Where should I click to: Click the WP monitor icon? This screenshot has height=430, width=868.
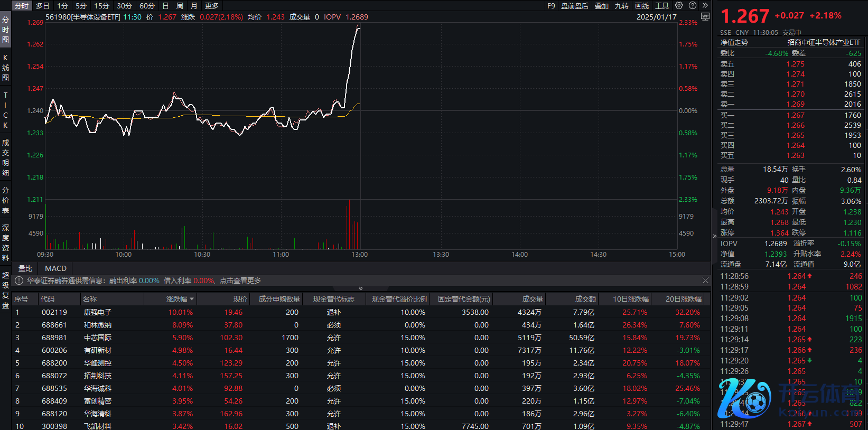(705, 17)
